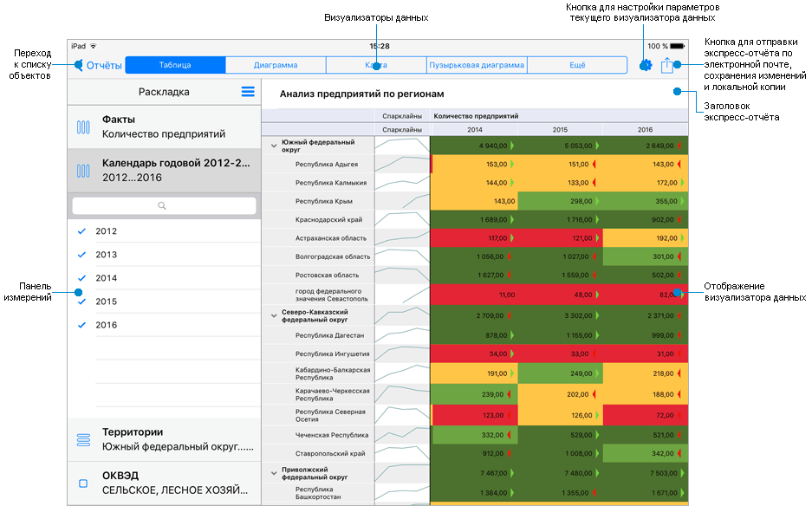Screen dimensions: 812x506
Task: Uncheck year 2012 in calendar list
Action: point(82,231)
